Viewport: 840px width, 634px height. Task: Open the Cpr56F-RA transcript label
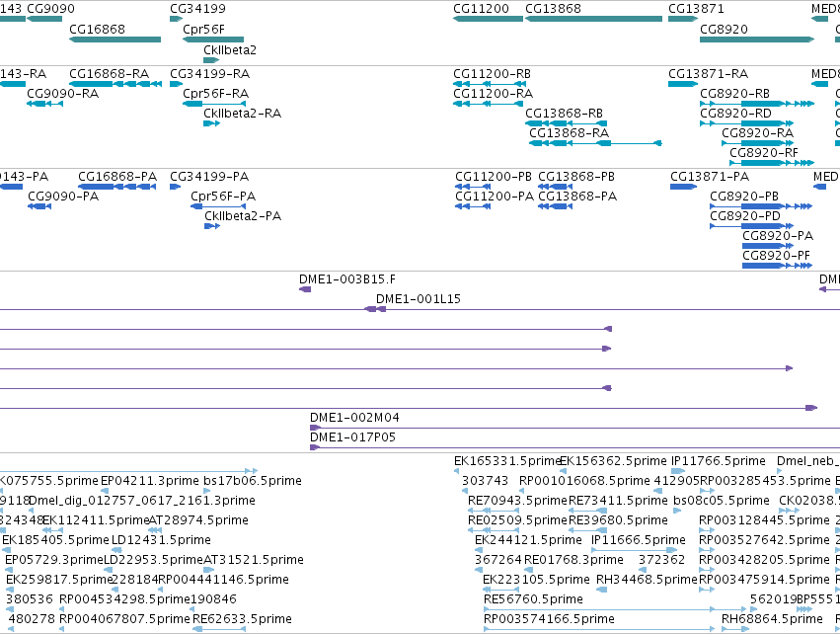216,93
